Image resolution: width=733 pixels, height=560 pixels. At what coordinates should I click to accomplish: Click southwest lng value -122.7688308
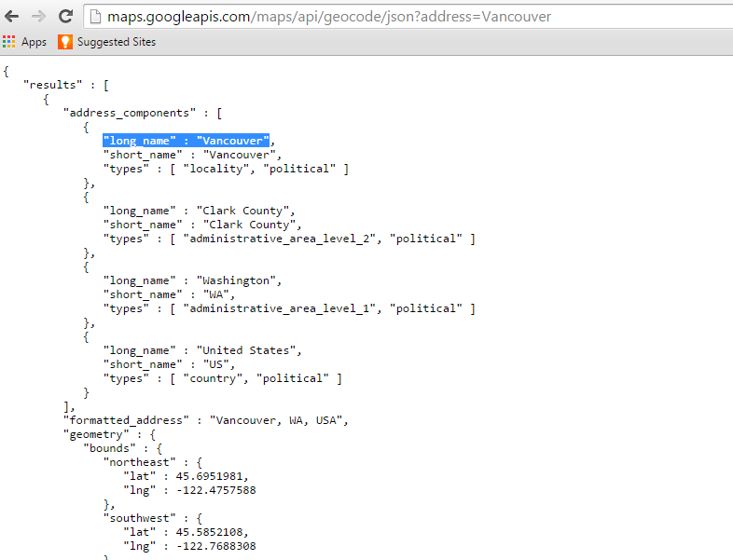pos(216,546)
